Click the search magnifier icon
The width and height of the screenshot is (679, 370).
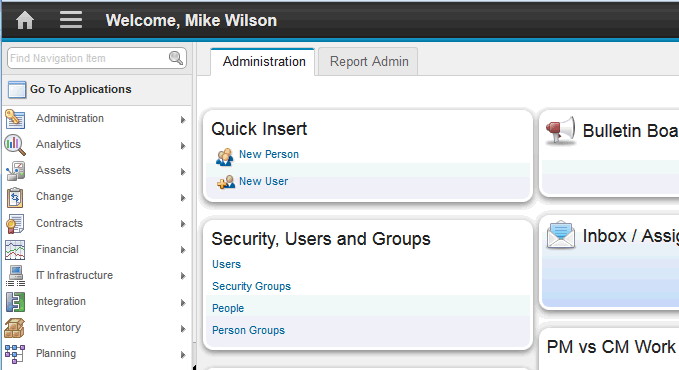[x=175, y=58]
